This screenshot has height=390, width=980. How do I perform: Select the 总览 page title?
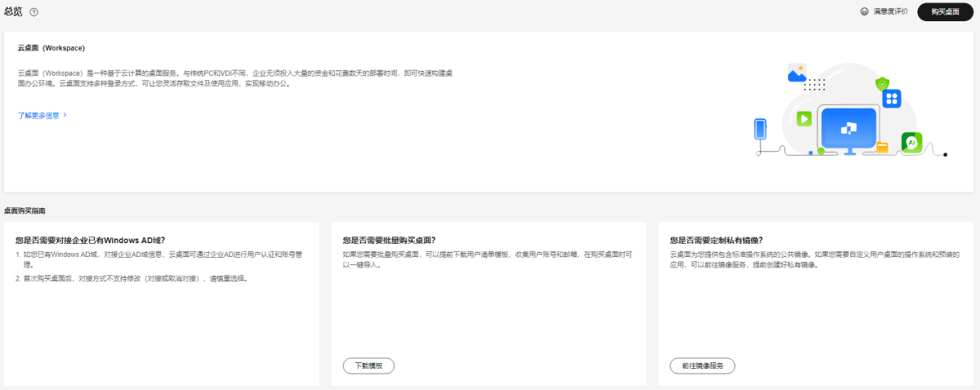tap(13, 11)
